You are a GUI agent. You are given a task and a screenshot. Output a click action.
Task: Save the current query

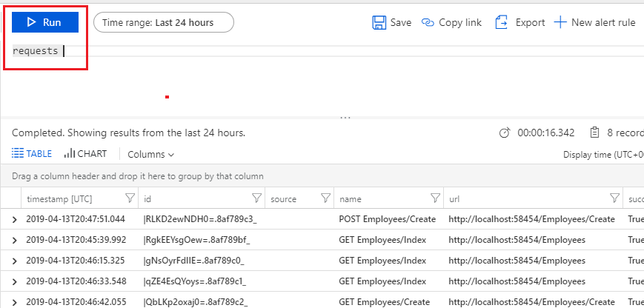pyautogui.click(x=392, y=22)
